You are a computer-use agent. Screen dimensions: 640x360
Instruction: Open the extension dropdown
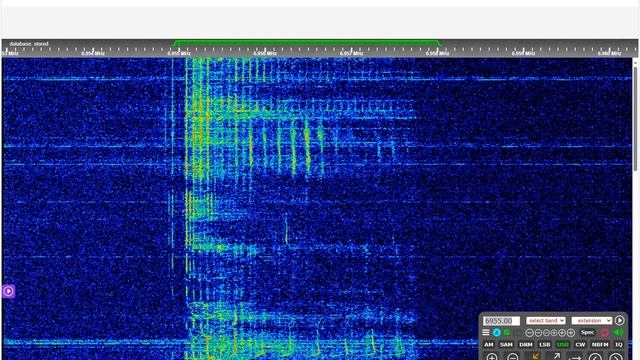point(591,320)
